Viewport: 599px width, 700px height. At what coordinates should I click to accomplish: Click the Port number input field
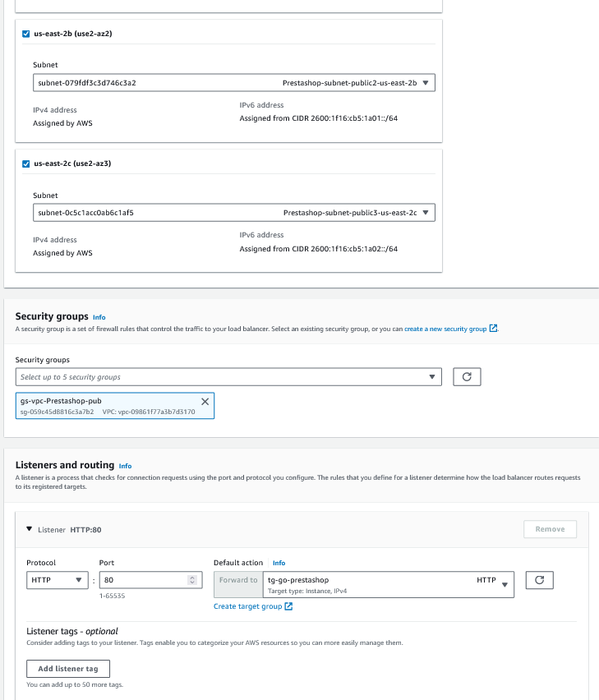pos(143,580)
